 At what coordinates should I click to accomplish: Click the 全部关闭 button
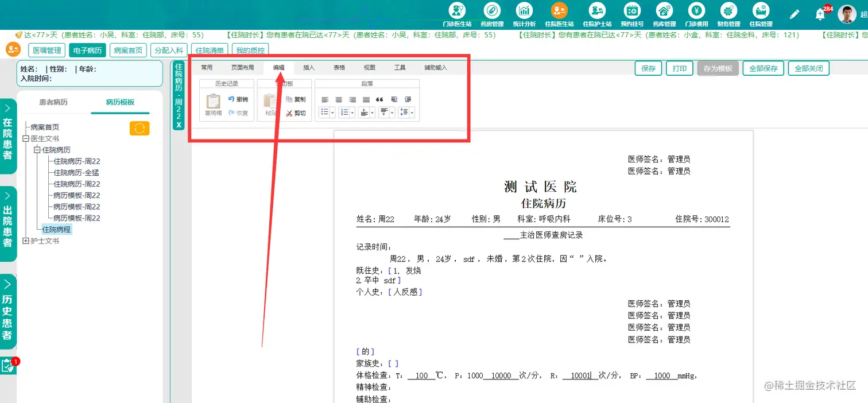[x=808, y=68]
